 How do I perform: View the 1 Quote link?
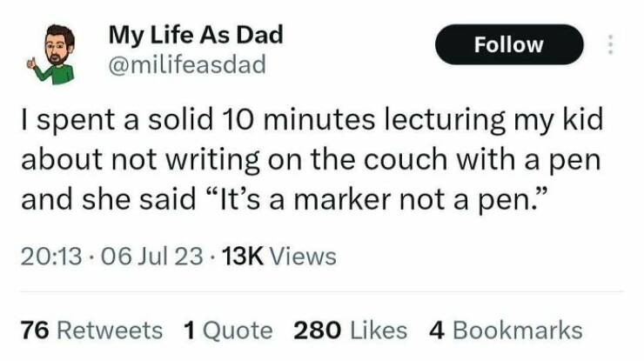click(228, 330)
